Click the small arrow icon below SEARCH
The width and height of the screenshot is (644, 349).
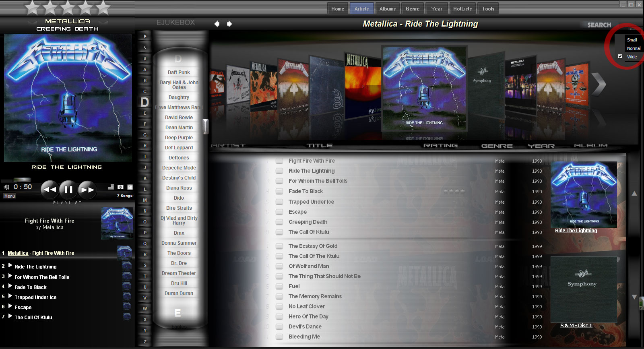click(632, 29)
